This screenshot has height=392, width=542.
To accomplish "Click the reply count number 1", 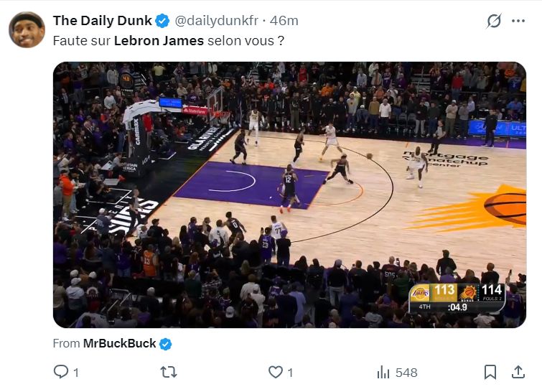I will point(76,372).
